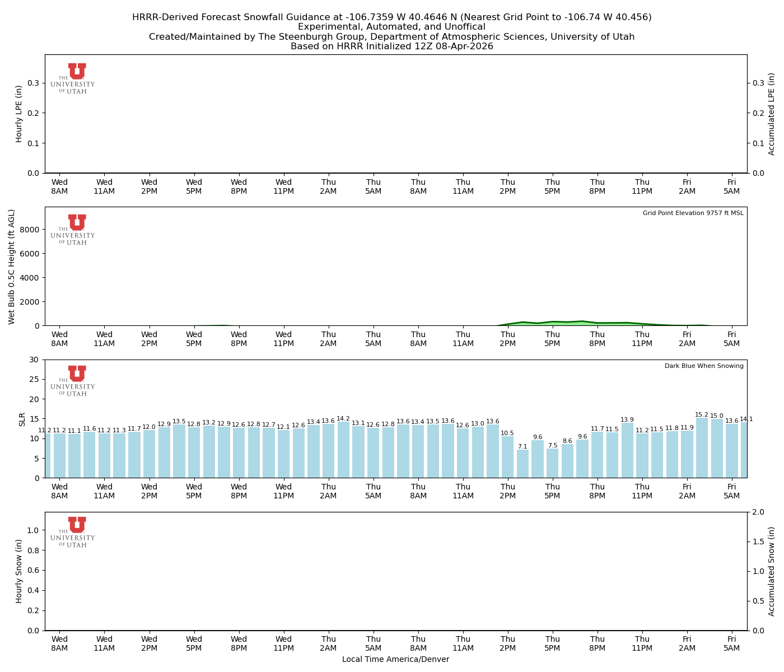
Task: Click the Utah logo in the Wet Bulb Height panel
Action: click(73, 230)
